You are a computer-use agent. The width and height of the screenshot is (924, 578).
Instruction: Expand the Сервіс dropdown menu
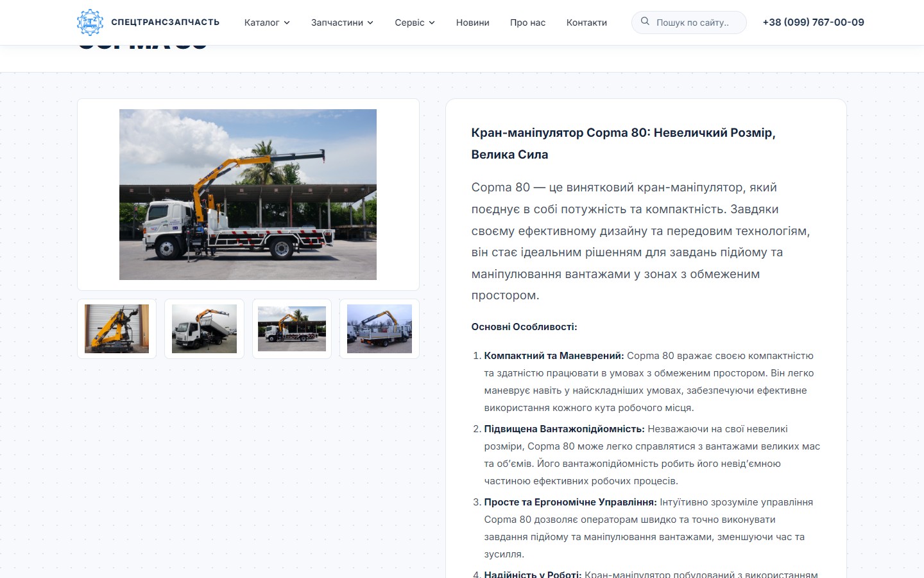415,22
